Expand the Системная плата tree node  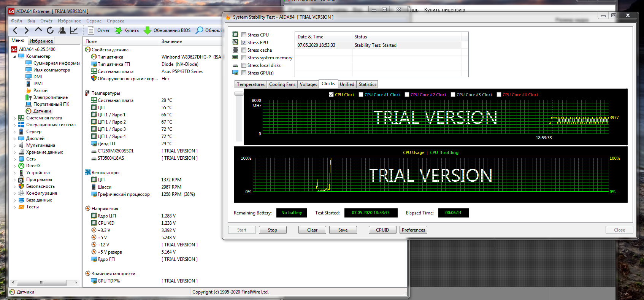tap(15, 118)
